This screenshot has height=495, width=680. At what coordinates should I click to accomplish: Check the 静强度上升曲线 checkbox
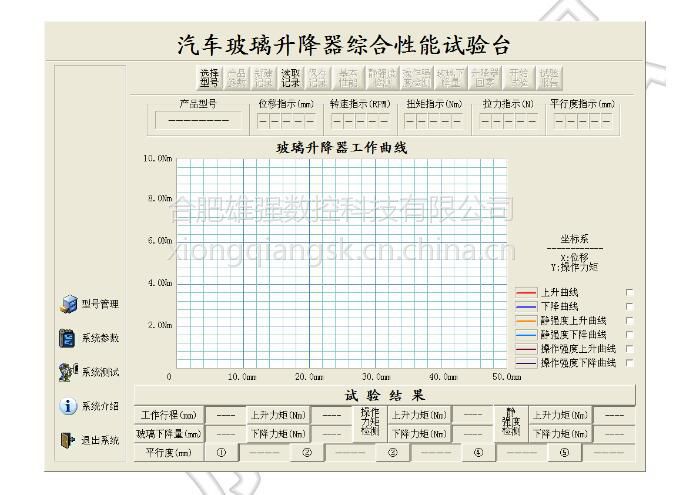coord(629,321)
